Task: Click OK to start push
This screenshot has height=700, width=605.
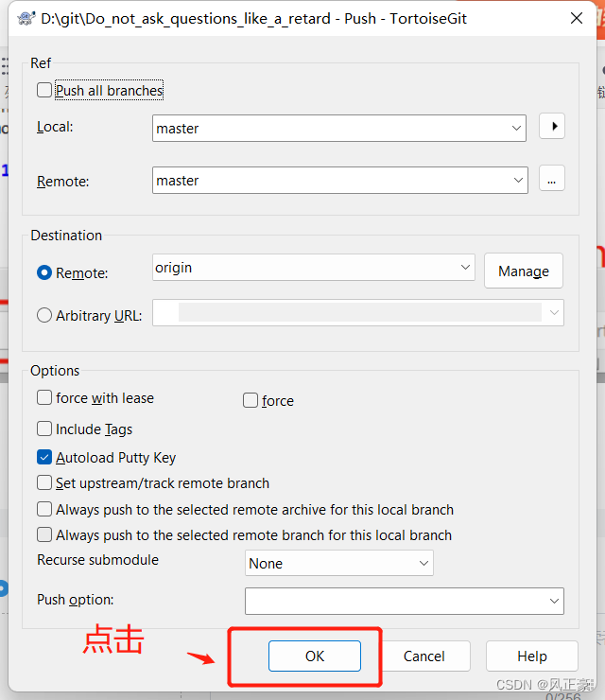Action: 315,656
